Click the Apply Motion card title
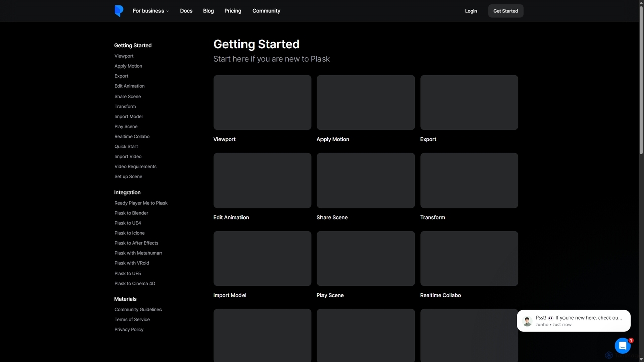Image resolution: width=644 pixels, height=362 pixels. coord(333,139)
